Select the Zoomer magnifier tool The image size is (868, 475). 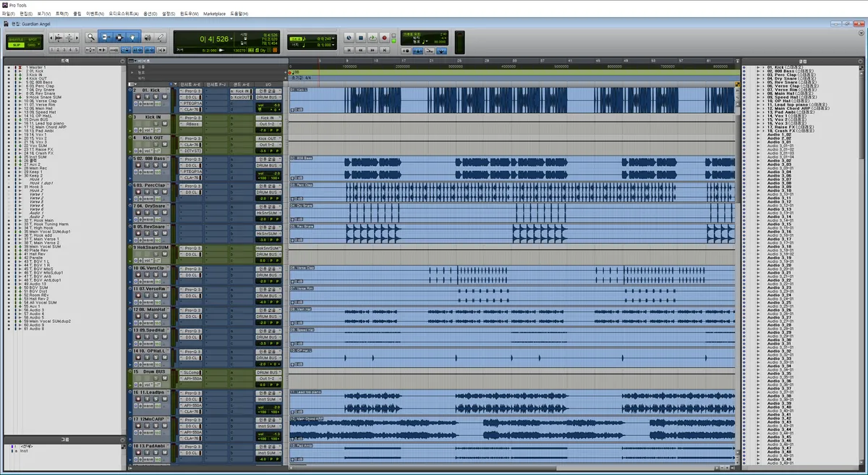[x=91, y=37]
